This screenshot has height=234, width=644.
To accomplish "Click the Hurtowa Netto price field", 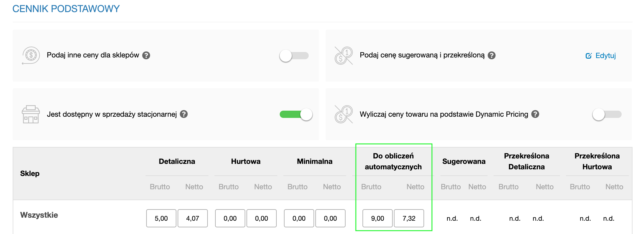I will (x=262, y=218).
